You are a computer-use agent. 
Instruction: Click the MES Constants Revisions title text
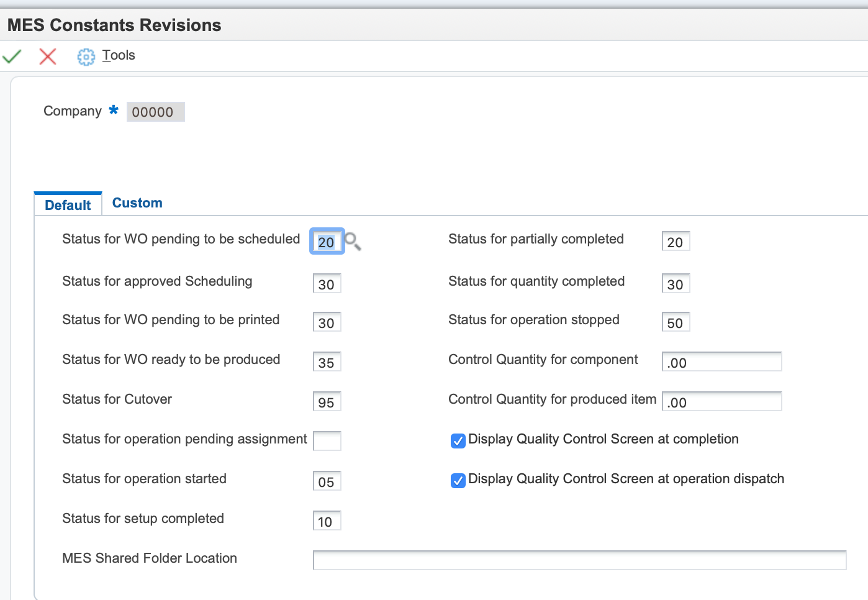(x=114, y=25)
